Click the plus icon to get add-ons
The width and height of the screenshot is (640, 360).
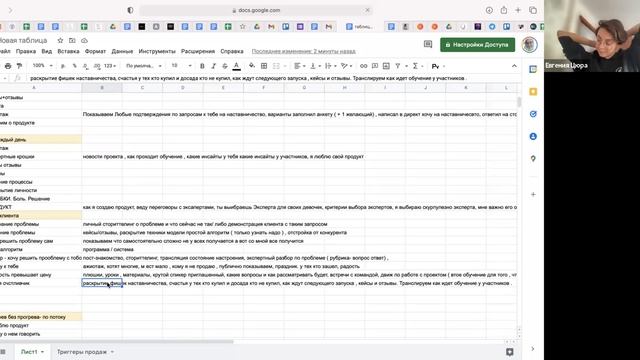533,195
